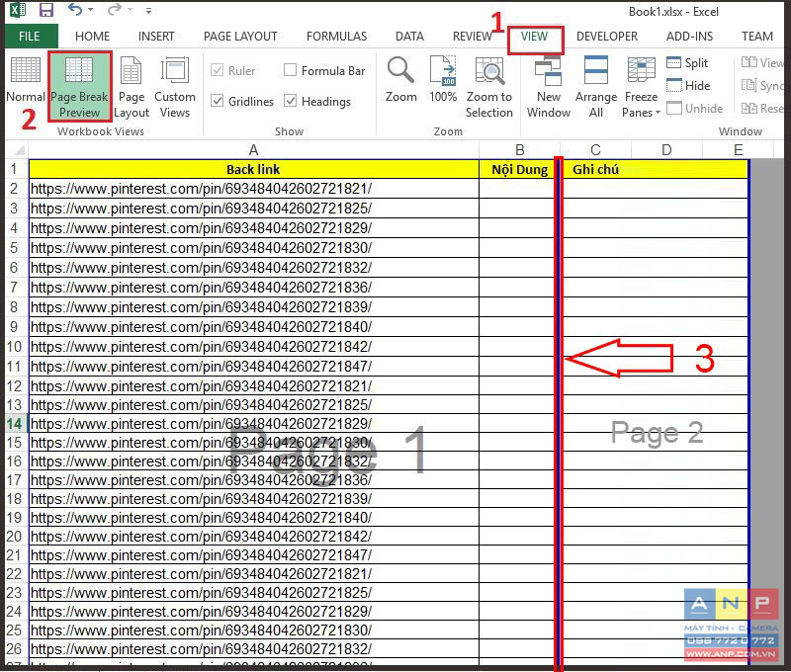Select column A header

pyautogui.click(x=254, y=150)
